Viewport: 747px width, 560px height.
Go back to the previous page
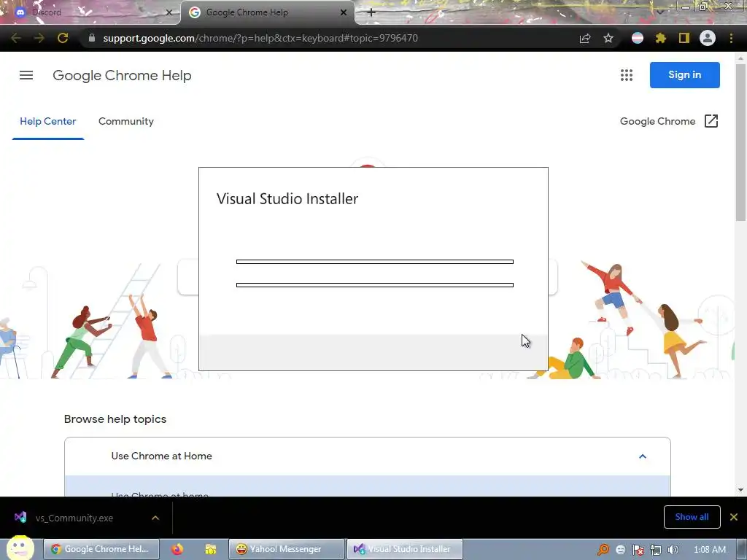tap(16, 38)
